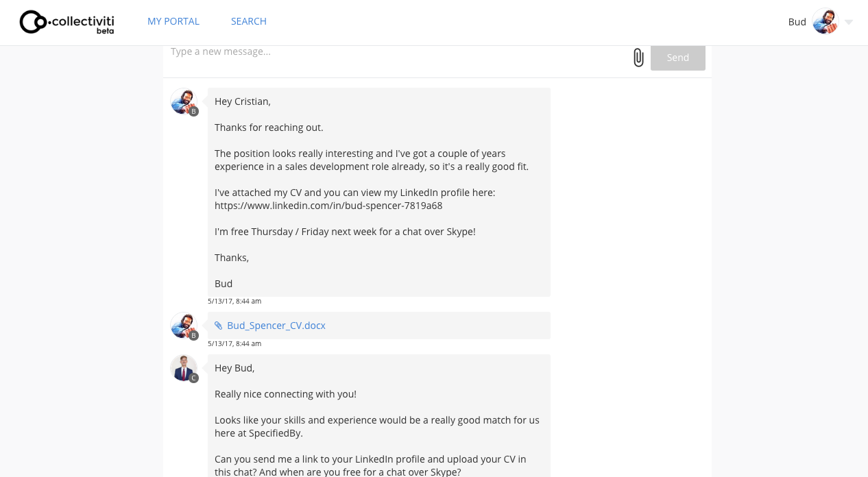This screenshot has width=868, height=477.
Task: Click the "C" badge on Cristian's avatar
Action: coord(194,378)
